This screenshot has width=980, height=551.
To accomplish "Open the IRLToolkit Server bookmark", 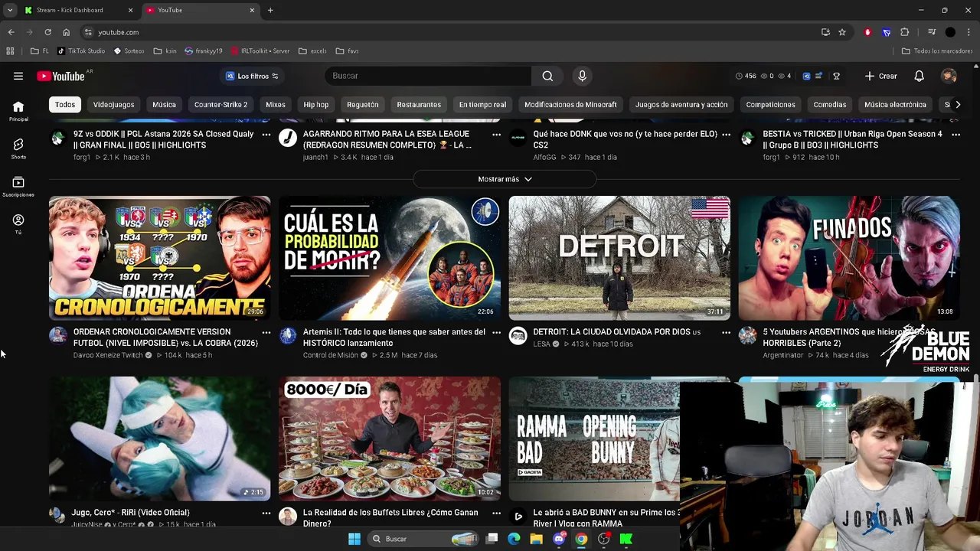I will pyautogui.click(x=260, y=51).
